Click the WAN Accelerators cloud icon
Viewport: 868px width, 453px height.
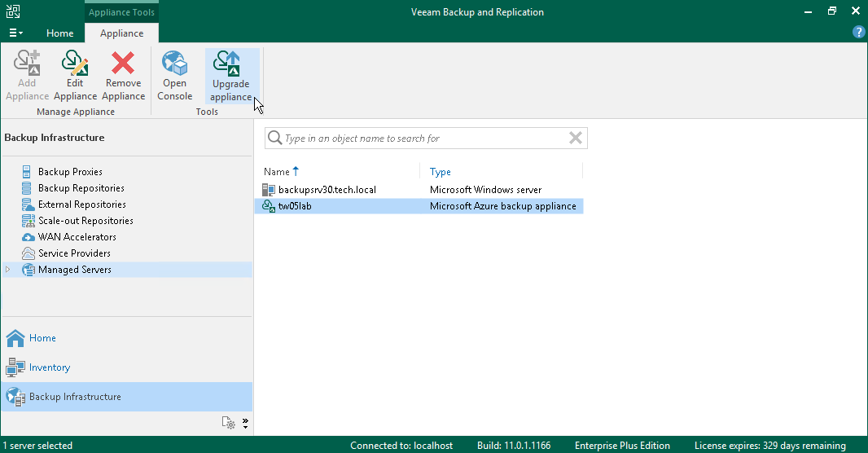(28, 237)
